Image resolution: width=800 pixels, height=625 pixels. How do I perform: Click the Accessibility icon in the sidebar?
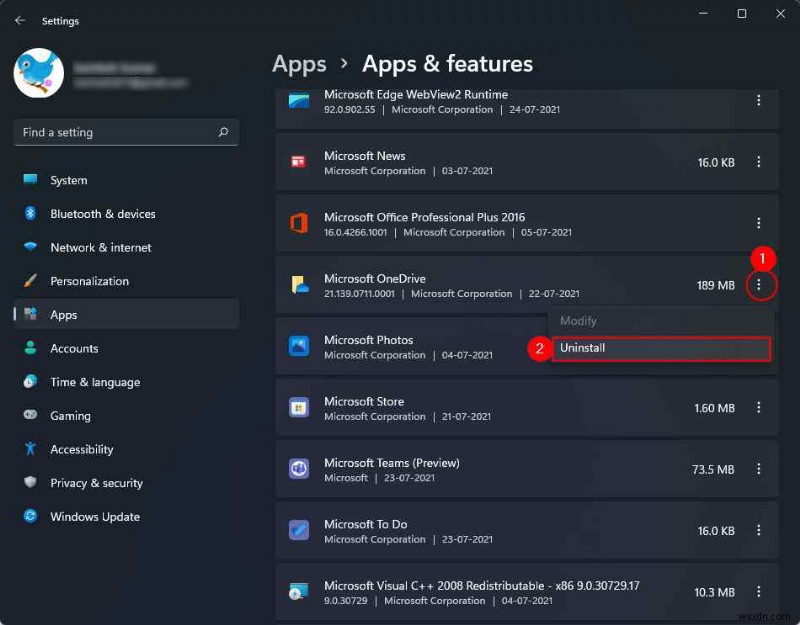28,449
